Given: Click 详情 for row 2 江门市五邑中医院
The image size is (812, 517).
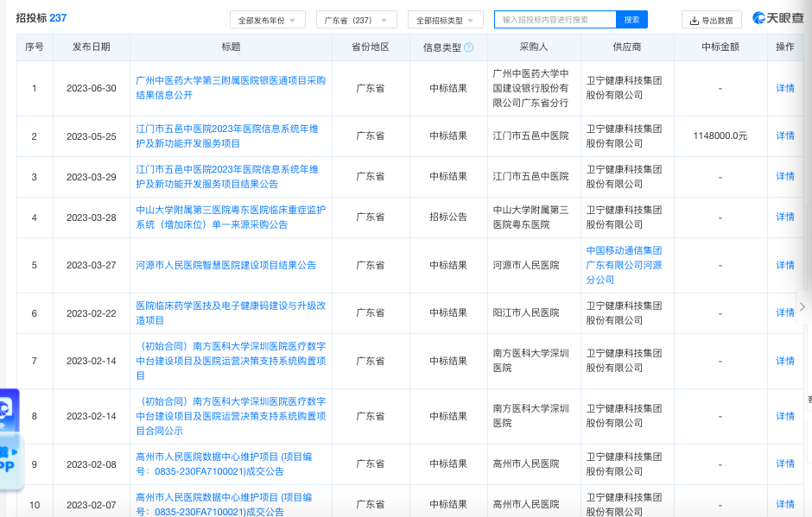Looking at the screenshot, I should pyautogui.click(x=785, y=136).
